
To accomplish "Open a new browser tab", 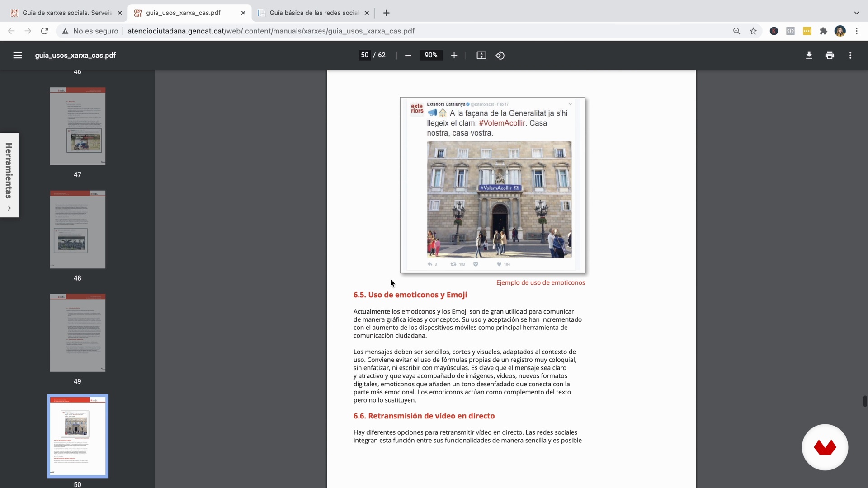I will point(387,13).
